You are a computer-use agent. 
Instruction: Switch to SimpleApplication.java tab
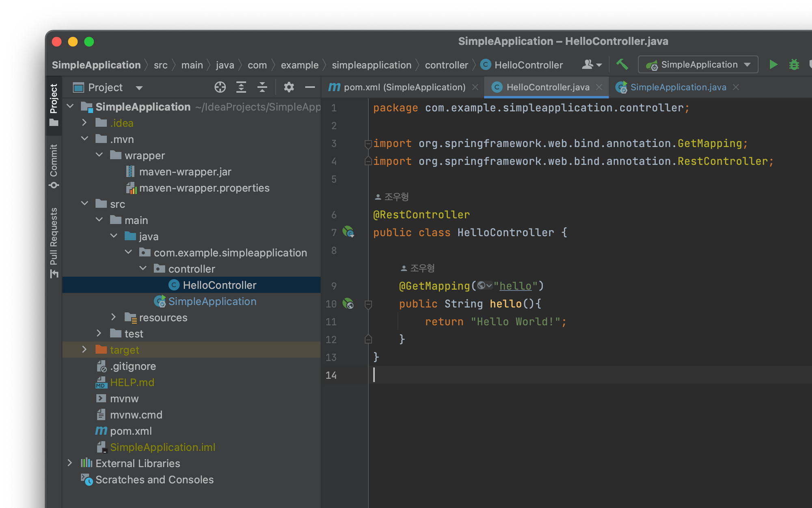pos(678,87)
